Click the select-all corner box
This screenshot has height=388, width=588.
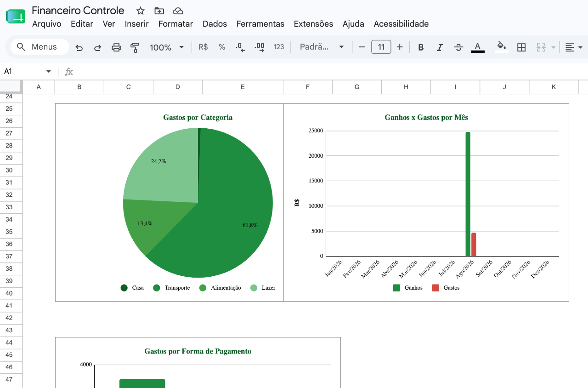[x=11, y=86]
